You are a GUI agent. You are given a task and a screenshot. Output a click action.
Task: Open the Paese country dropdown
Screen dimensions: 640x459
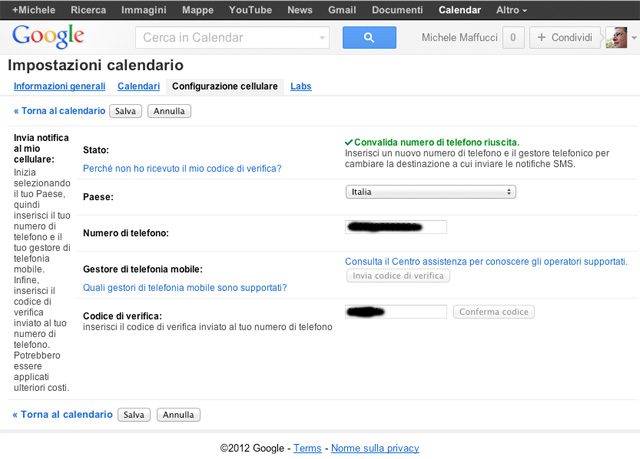430,191
